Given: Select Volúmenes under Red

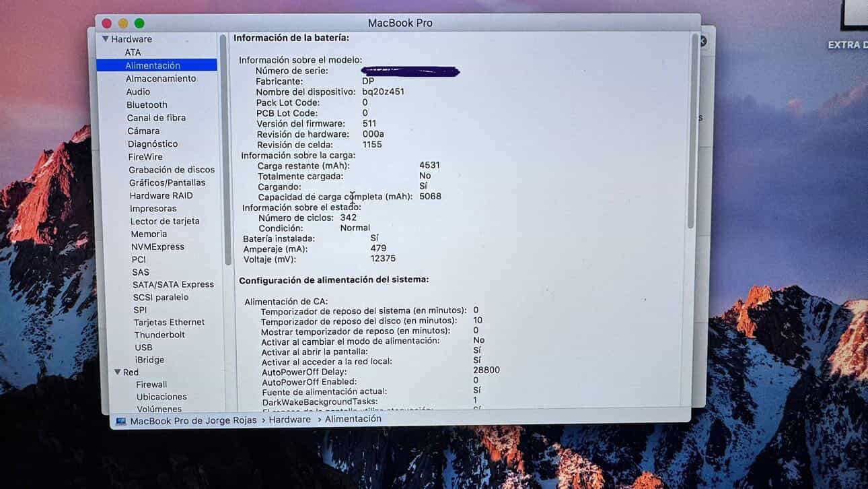Looking at the screenshot, I should click(159, 409).
